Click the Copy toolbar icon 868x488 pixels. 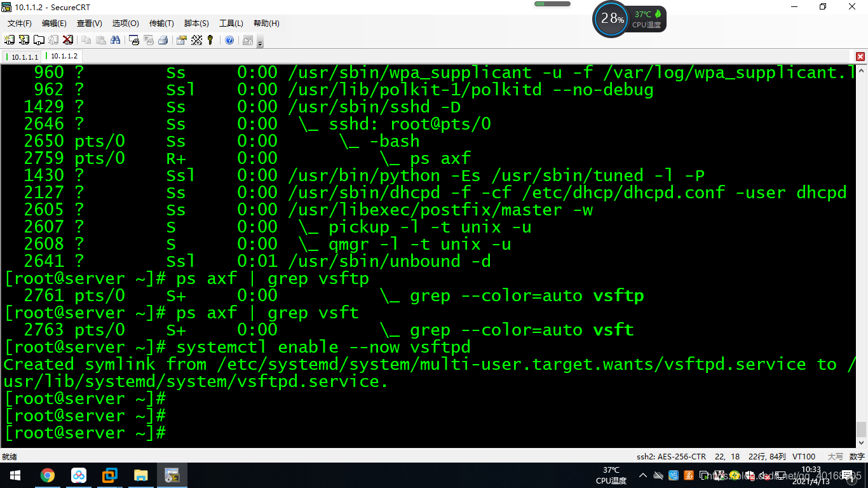(86, 40)
